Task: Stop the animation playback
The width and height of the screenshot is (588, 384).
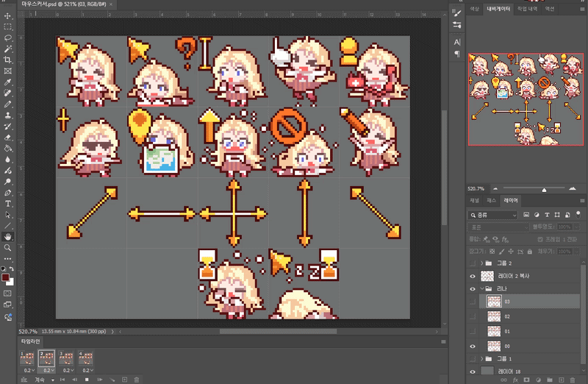Action: 87,380
